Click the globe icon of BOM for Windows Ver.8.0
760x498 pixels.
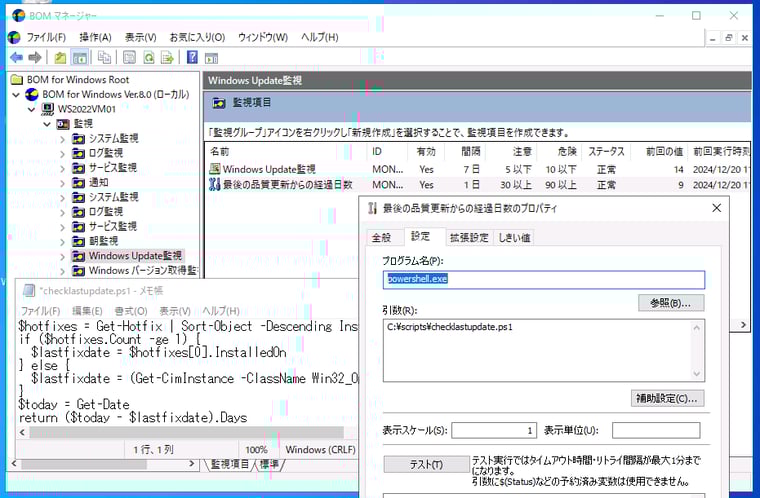tap(32, 94)
